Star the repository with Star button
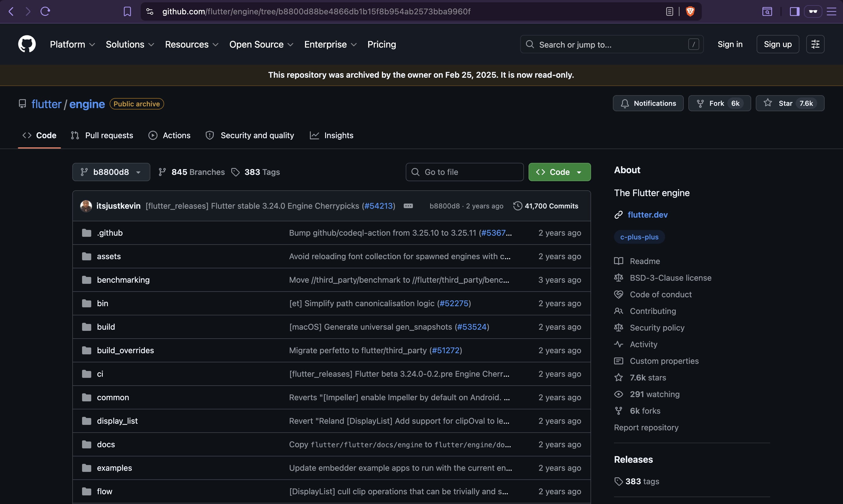The image size is (843, 504). tap(790, 103)
